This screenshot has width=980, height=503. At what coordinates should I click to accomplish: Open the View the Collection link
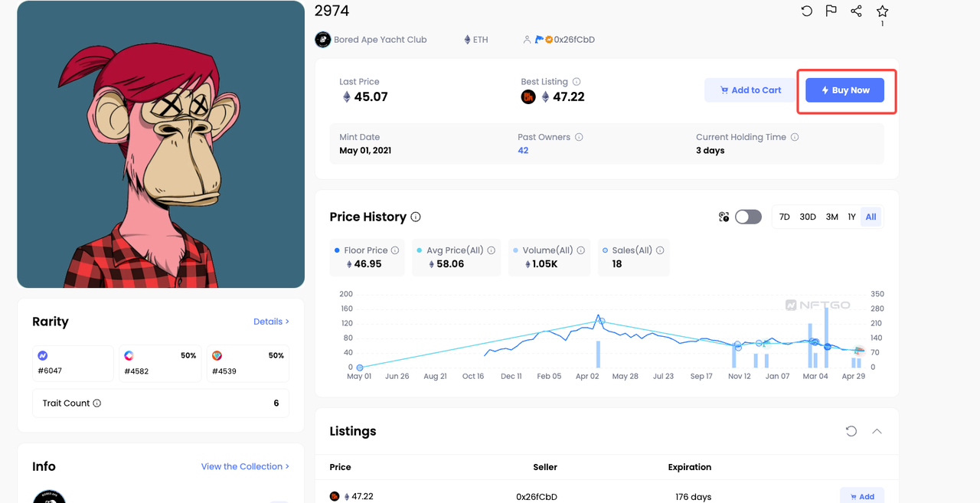click(x=245, y=466)
